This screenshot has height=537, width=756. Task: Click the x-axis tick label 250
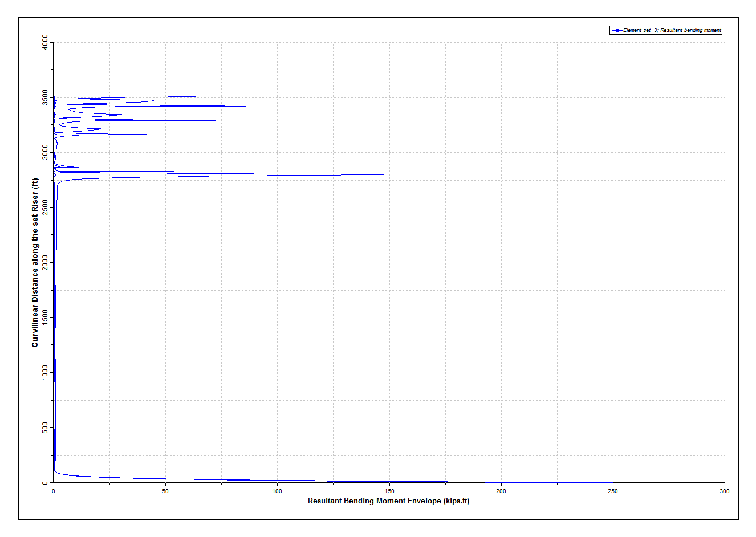(612, 491)
